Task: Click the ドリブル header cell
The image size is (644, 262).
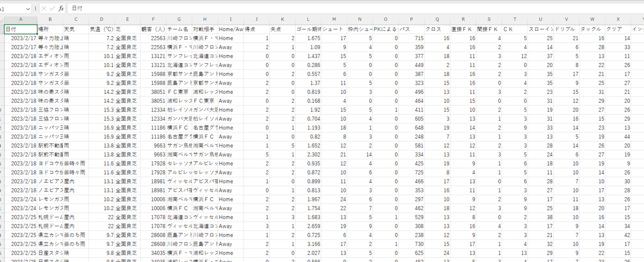Action: pos(566,28)
